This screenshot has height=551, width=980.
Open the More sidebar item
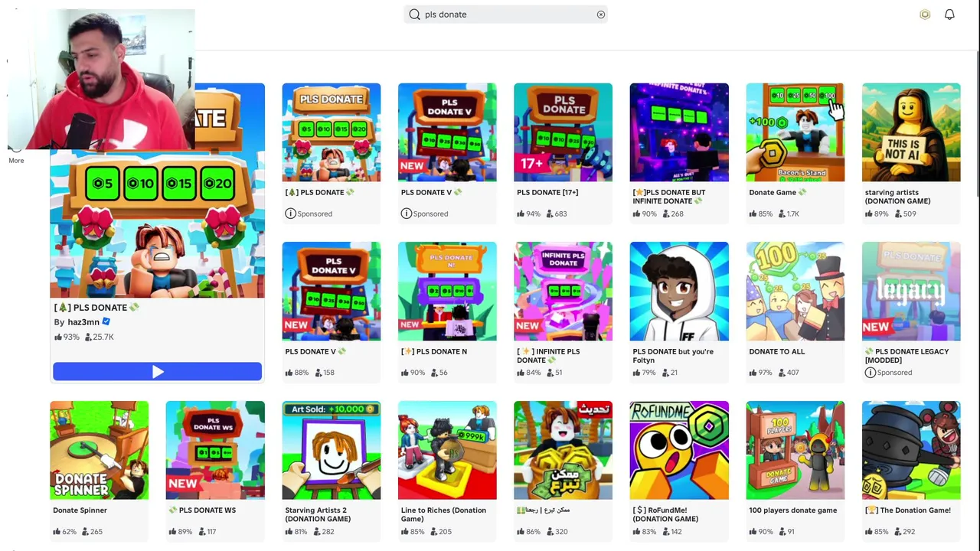pos(16,161)
